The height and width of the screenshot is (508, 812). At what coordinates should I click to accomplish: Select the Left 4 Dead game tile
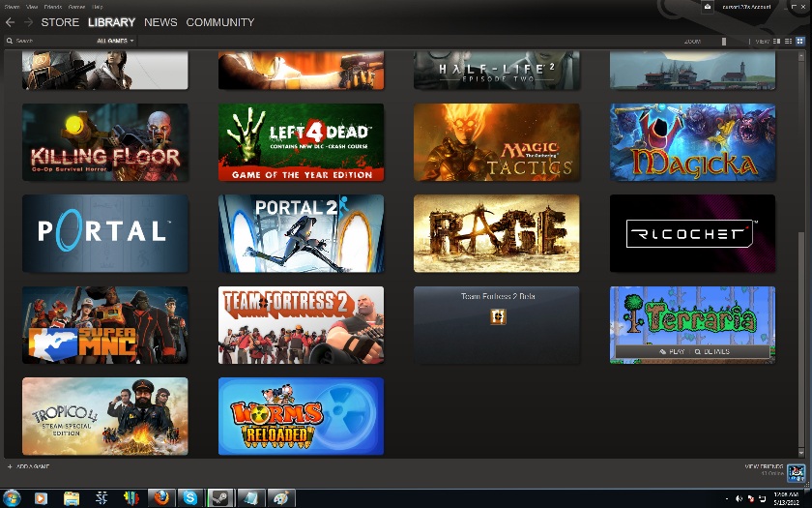tap(301, 142)
